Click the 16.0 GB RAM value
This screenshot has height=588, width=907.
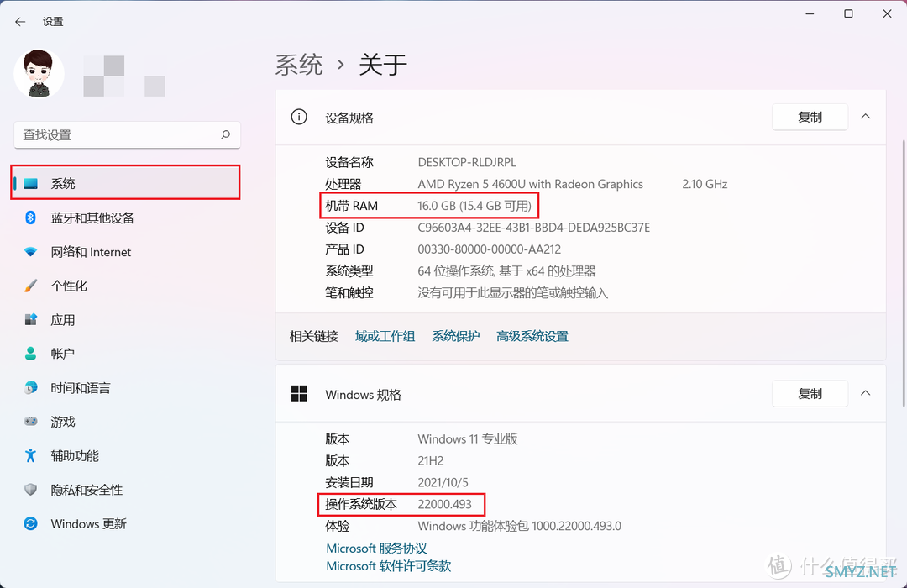pyautogui.click(x=474, y=206)
